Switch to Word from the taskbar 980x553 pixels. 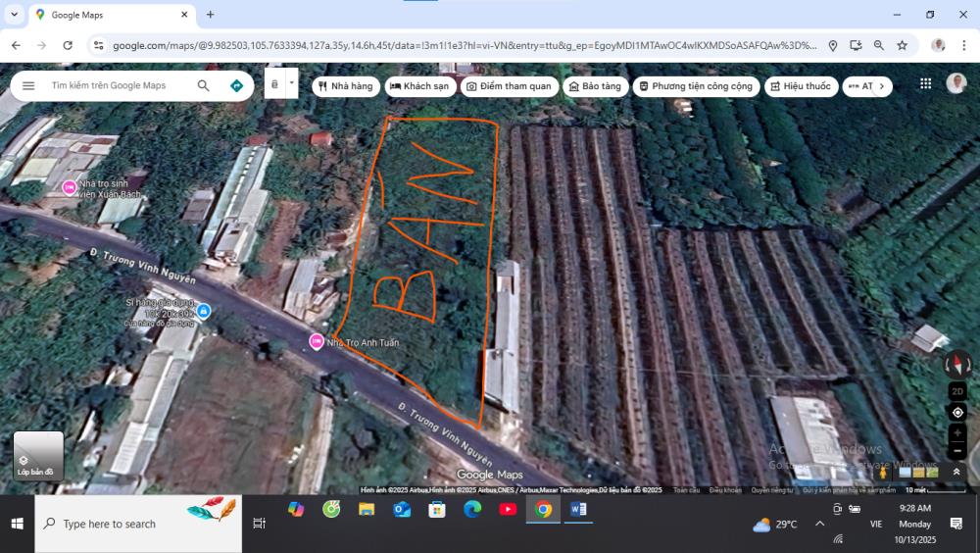[x=578, y=510]
